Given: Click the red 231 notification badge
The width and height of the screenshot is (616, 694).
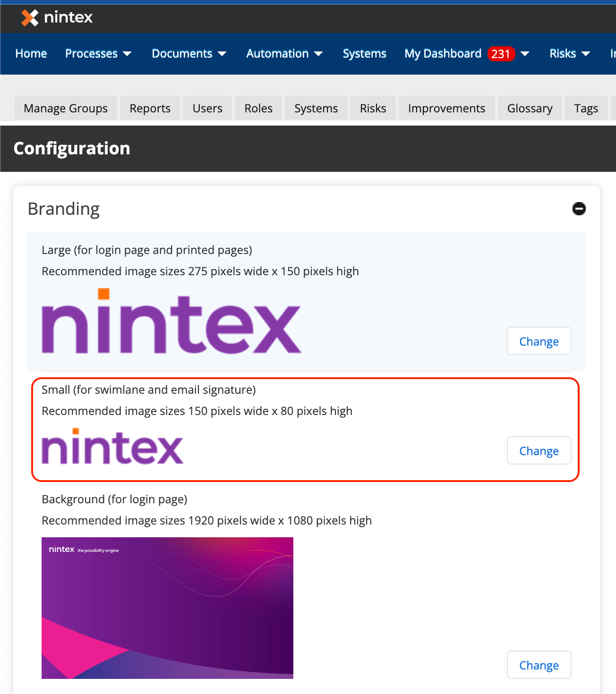Looking at the screenshot, I should (501, 54).
